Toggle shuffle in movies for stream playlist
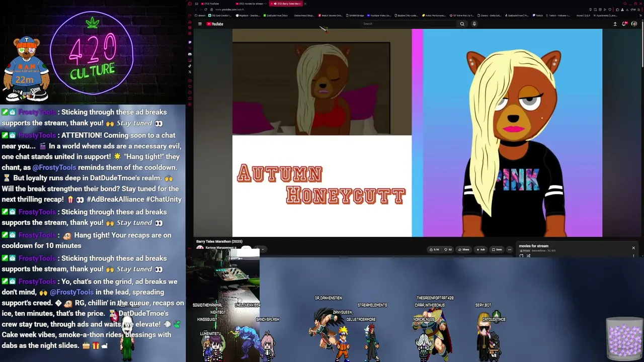Screen dimensions: 644x362 click(528, 256)
